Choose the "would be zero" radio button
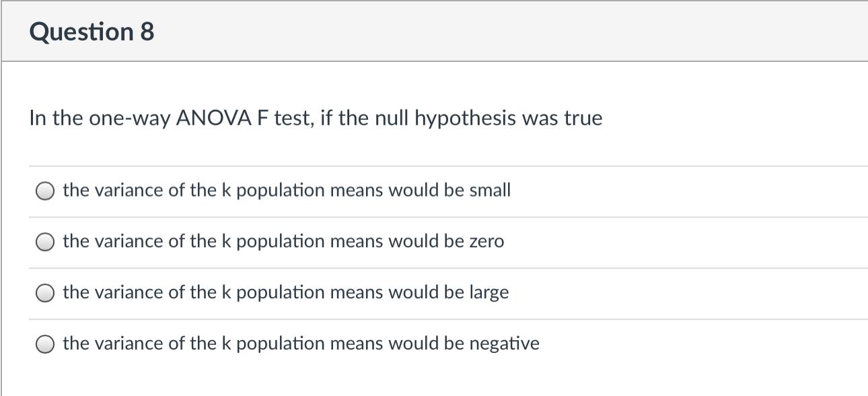 [45, 242]
